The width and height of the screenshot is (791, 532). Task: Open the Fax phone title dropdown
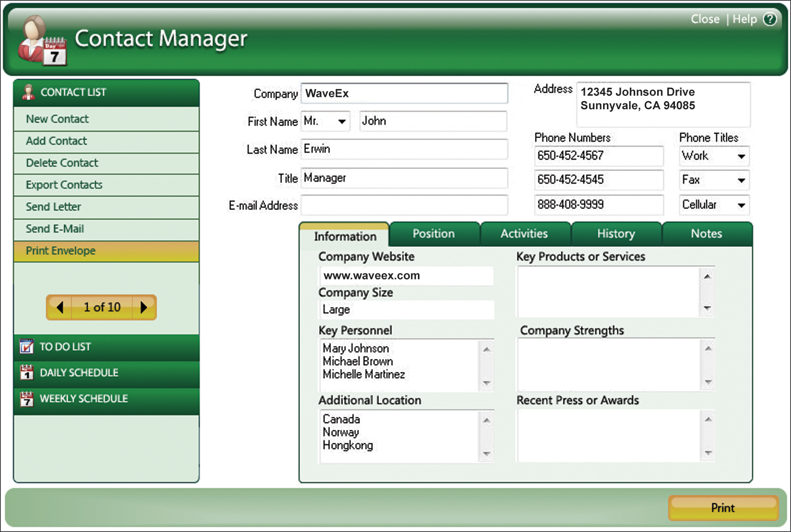741,181
